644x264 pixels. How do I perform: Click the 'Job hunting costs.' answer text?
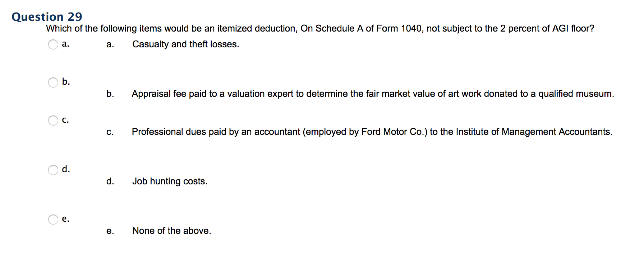click(x=170, y=181)
